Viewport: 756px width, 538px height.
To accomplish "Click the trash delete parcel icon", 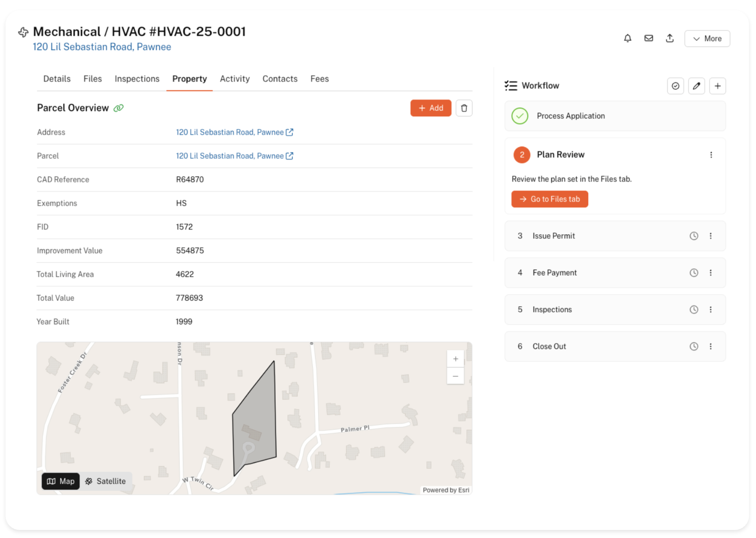I will pos(464,108).
